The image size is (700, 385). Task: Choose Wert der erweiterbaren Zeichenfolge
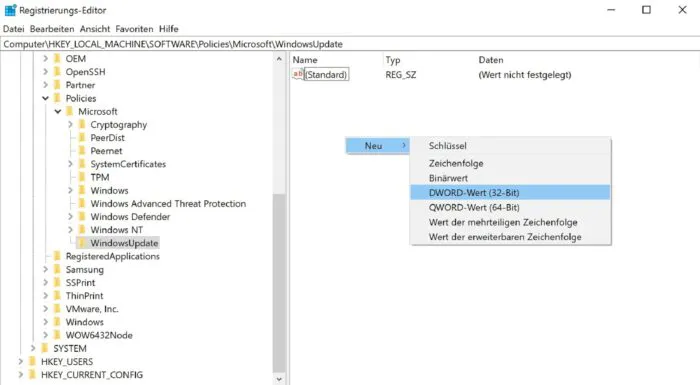[x=510, y=237]
